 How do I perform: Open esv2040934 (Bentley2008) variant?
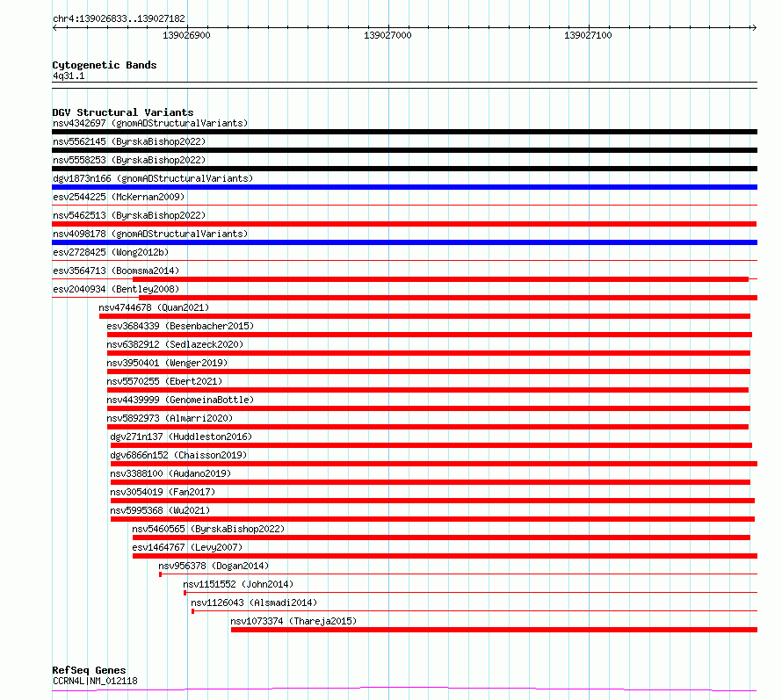(x=116, y=289)
